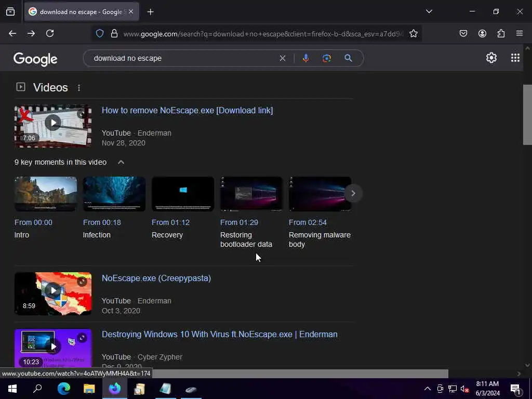Image resolution: width=532 pixels, height=399 pixels.
Task: Play the 'How to remove NoEscape.exe' thumbnail
Action: (53, 126)
